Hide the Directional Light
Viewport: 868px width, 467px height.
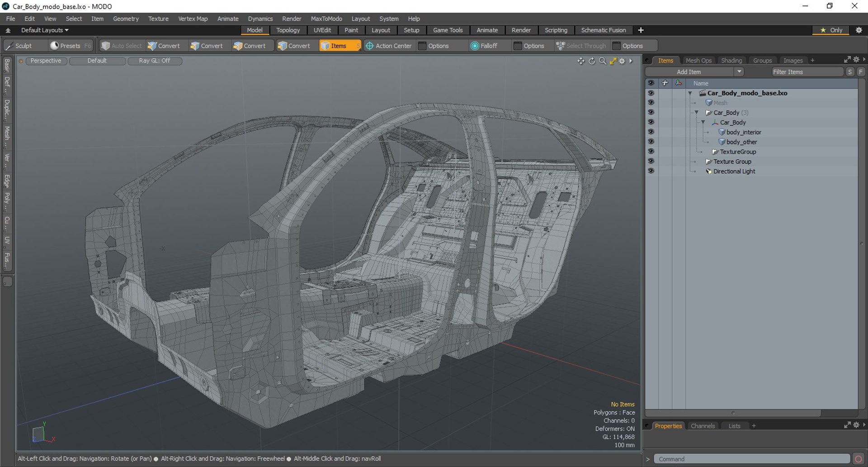(x=651, y=171)
